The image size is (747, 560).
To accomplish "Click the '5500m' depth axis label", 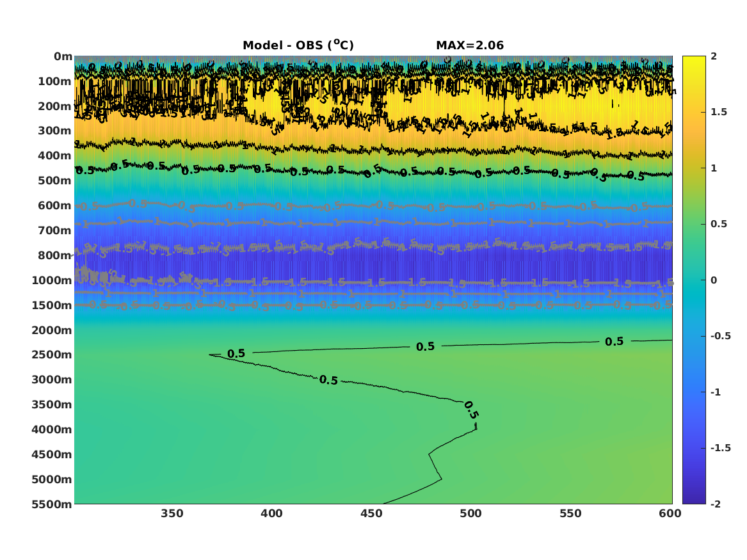I will [x=52, y=504].
